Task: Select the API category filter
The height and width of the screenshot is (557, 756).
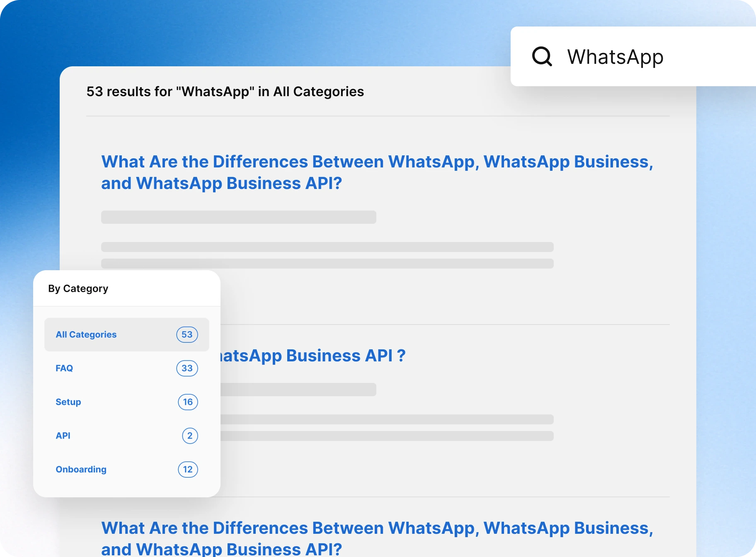Action: click(x=127, y=436)
